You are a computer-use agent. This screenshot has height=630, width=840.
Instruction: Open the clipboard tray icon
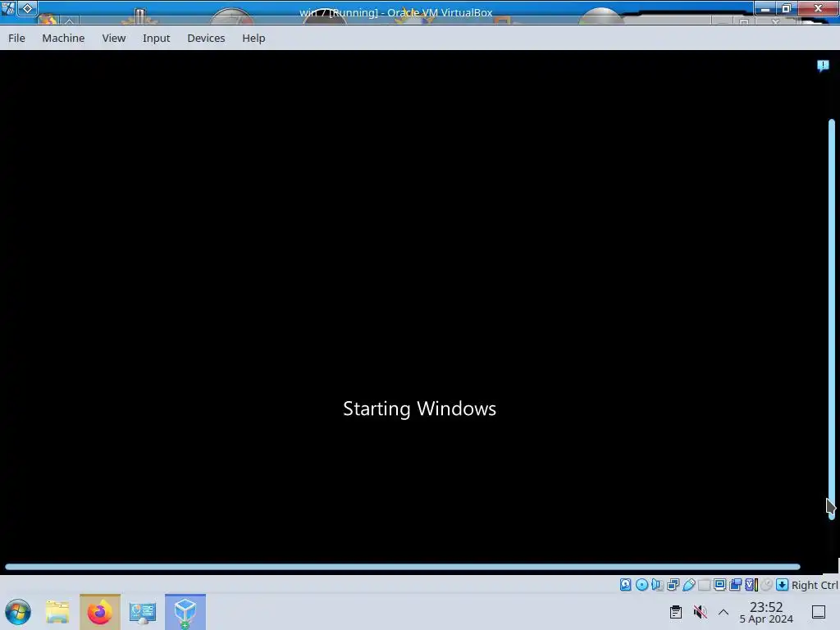pos(676,612)
